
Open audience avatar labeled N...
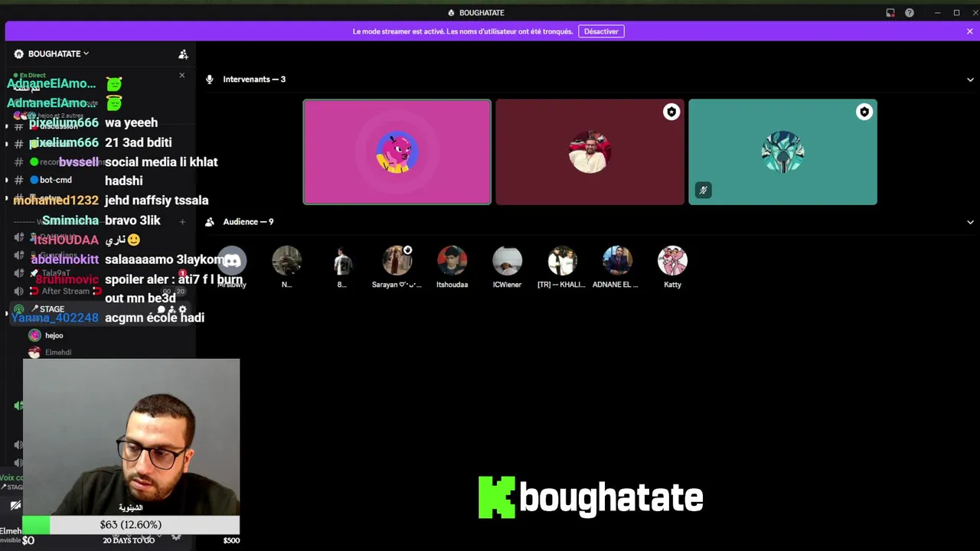(x=287, y=262)
